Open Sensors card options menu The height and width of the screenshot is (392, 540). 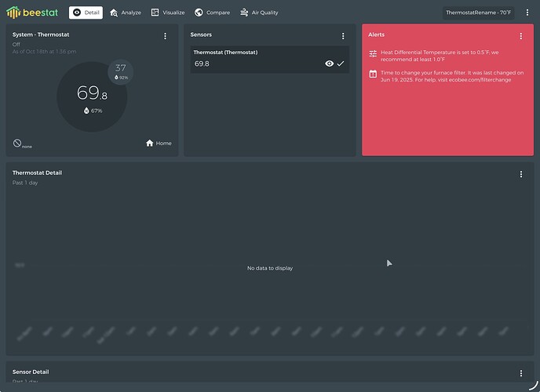pos(343,36)
